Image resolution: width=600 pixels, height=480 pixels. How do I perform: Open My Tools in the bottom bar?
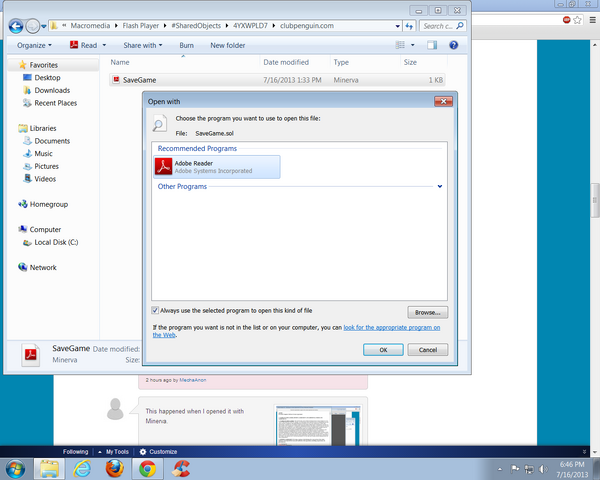tap(114, 452)
